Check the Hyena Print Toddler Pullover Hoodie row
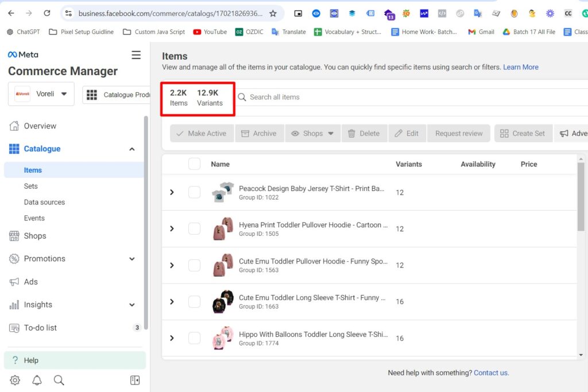Viewport: 588px width, 392px height. [194, 228]
